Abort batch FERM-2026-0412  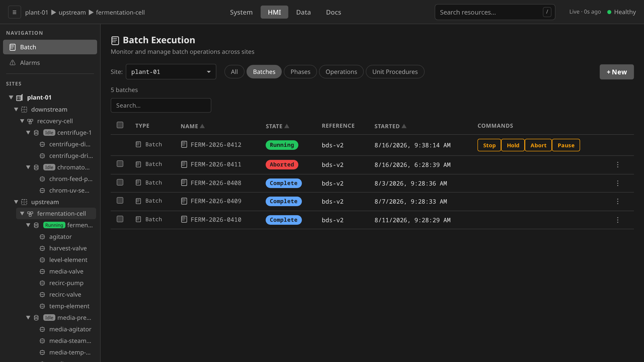[x=538, y=145]
